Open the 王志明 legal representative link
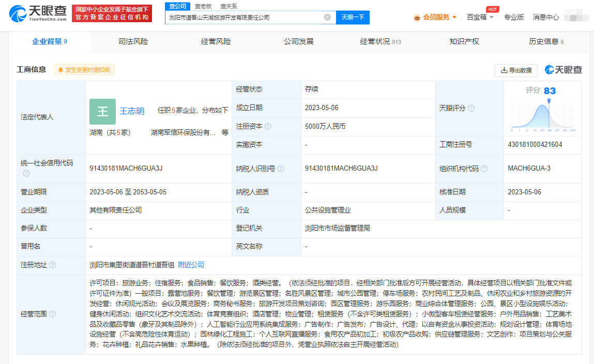Image resolution: width=594 pixels, height=364 pixels. [x=132, y=111]
